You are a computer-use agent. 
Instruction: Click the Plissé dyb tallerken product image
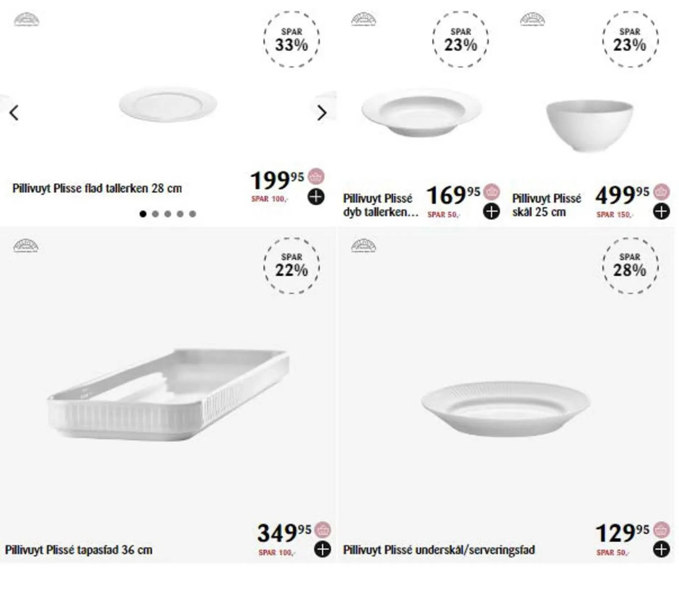coord(421,112)
